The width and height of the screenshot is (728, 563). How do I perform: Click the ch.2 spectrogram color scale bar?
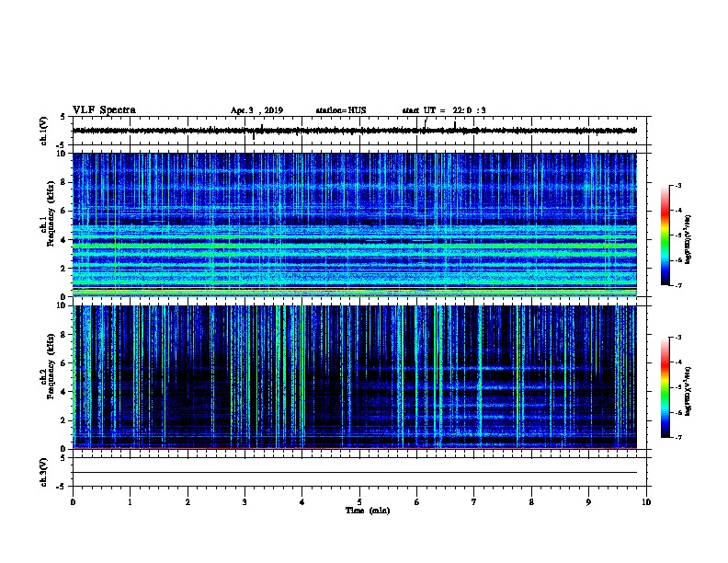click(665, 387)
